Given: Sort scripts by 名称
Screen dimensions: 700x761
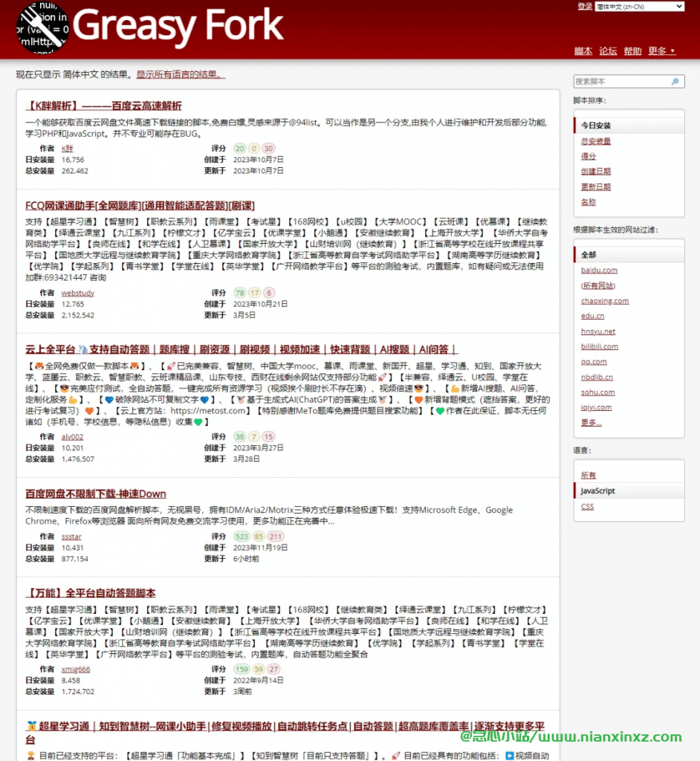Looking at the screenshot, I should click(589, 202).
